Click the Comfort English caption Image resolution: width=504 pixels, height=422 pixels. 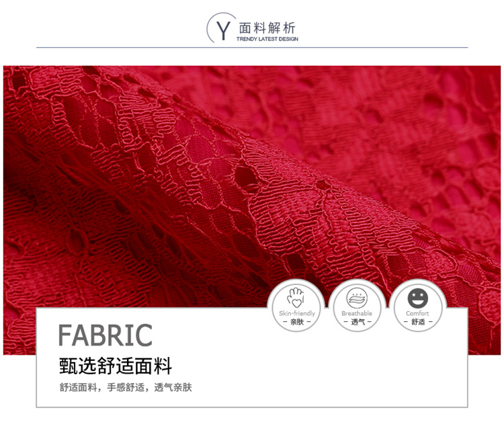click(417, 313)
